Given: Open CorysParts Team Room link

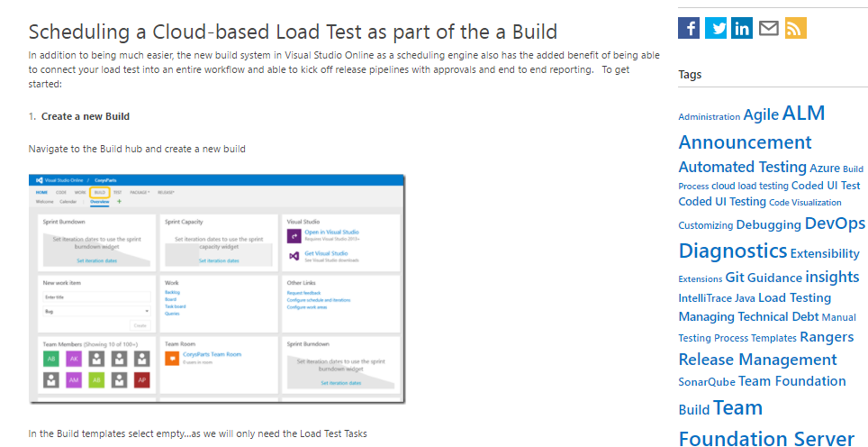Looking at the screenshot, I should click(x=212, y=354).
